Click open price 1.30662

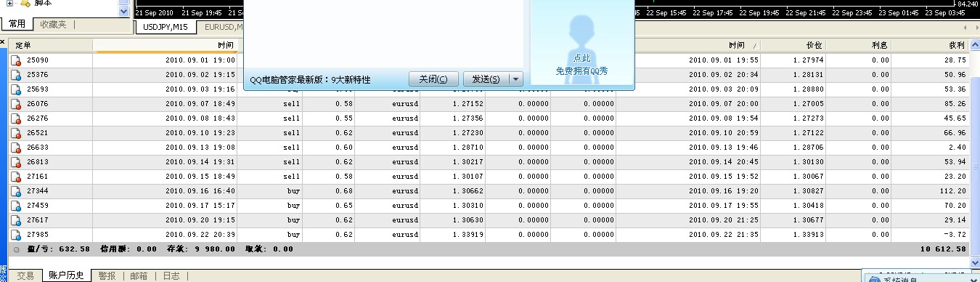[469, 191]
